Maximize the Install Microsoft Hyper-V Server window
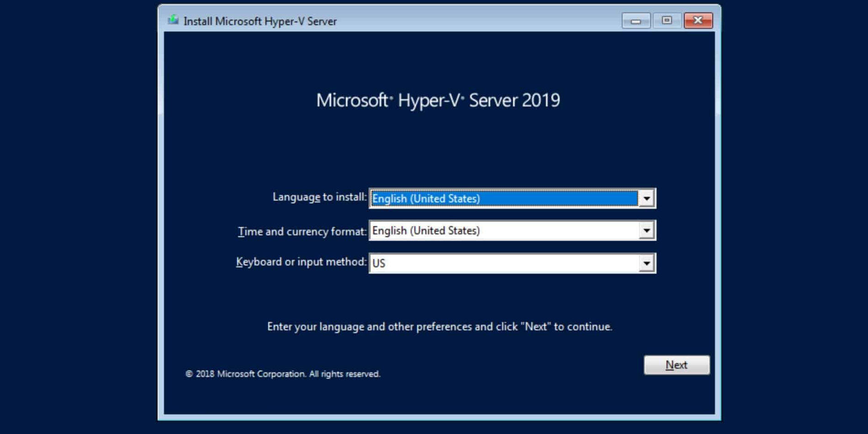Screen dimensions: 868x434 (x=667, y=21)
